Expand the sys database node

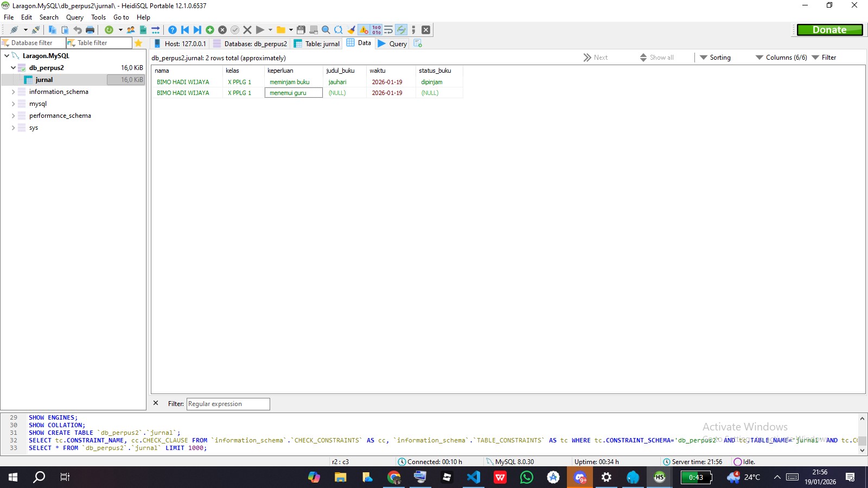(x=13, y=128)
